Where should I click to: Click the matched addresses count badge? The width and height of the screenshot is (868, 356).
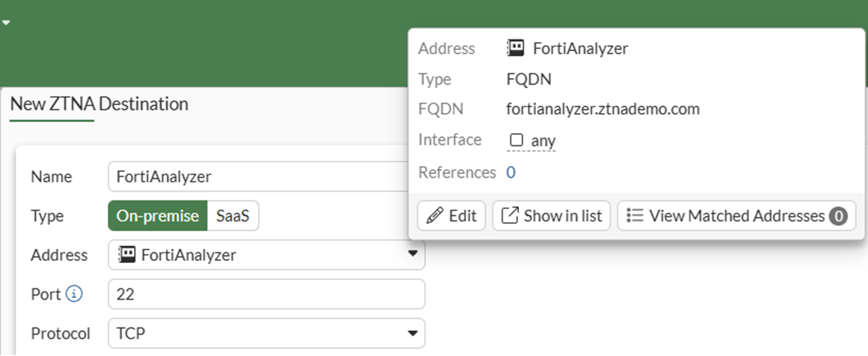(838, 216)
